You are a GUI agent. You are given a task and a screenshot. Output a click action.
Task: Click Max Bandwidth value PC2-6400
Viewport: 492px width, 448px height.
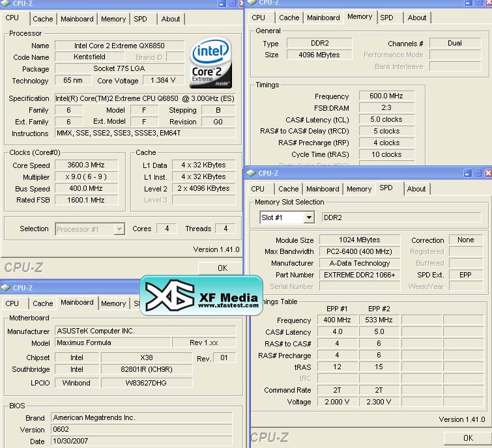(x=360, y=251)
